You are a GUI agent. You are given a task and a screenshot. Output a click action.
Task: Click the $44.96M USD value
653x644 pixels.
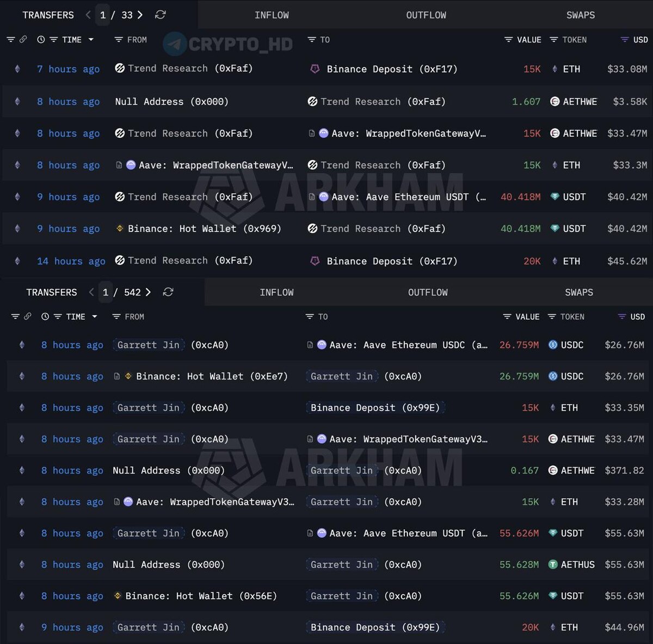pyautogui.click(x=624, y=627)
